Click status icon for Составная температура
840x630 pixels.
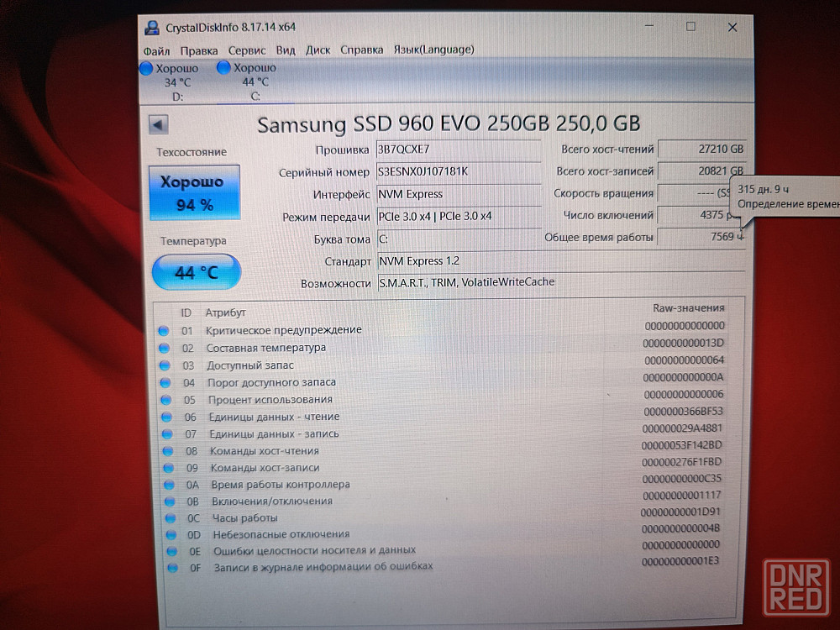[164, 349]
